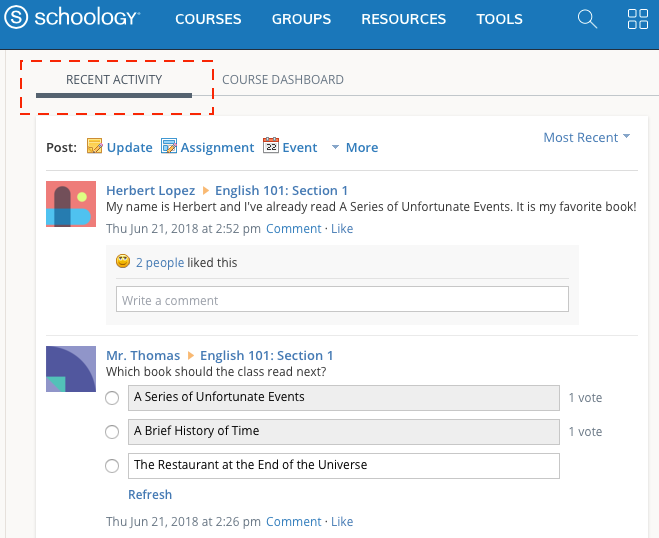Select A Series of Unfortunate Events option
Image resolution: width=659 pixels, height=538 pixels.
click(112, 398)
